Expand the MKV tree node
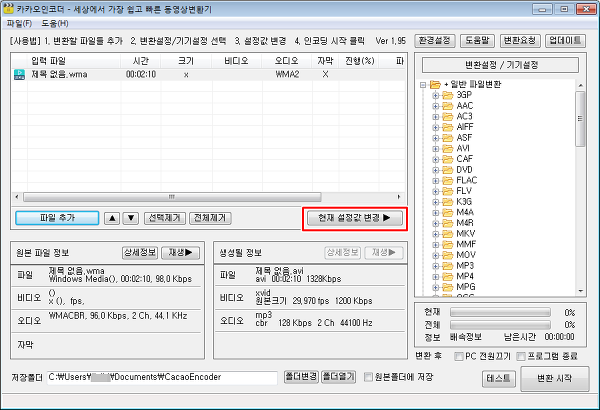Screen dimensions: 600x410 (435, 234)
